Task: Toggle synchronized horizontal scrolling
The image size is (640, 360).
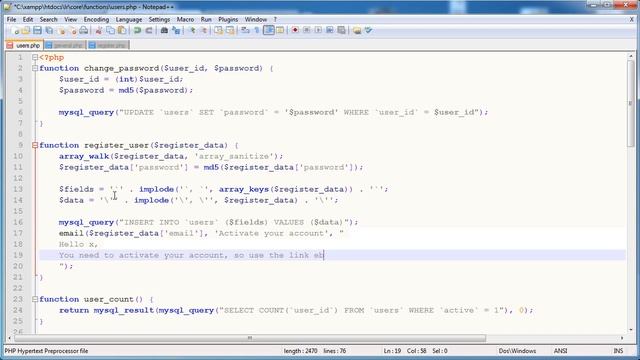Action: [x=230, y=31]
